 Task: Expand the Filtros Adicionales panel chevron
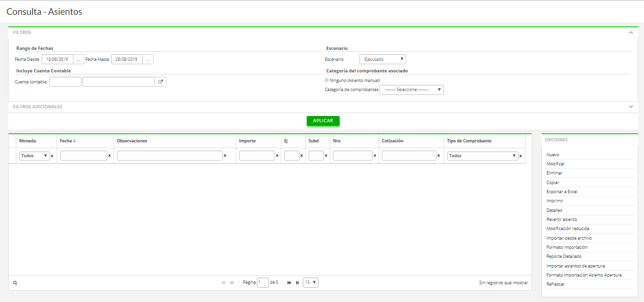[x=631, y=107]
